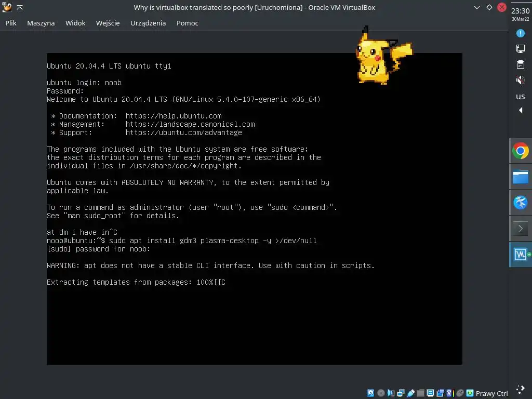Click the hard disk activity status icon
The height and width of the screenshot is (399, 532).
(370, 393)
